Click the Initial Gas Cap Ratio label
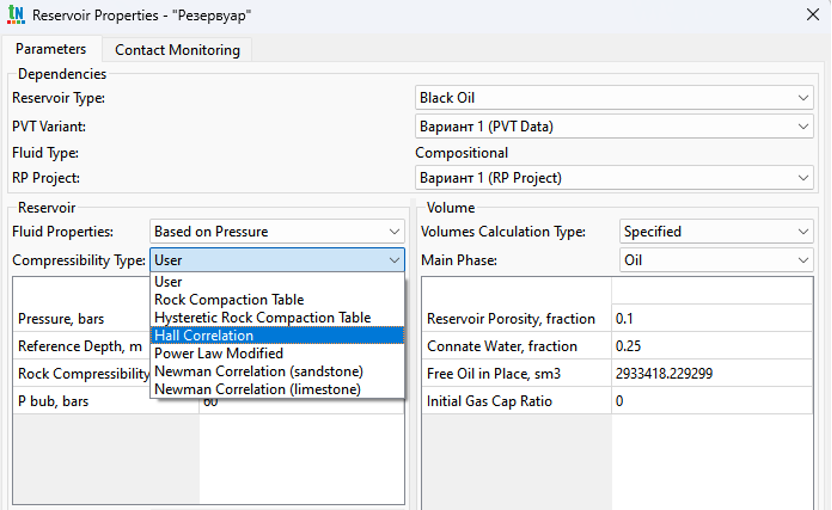Screen dimensions: 832x510 point(489,401)
